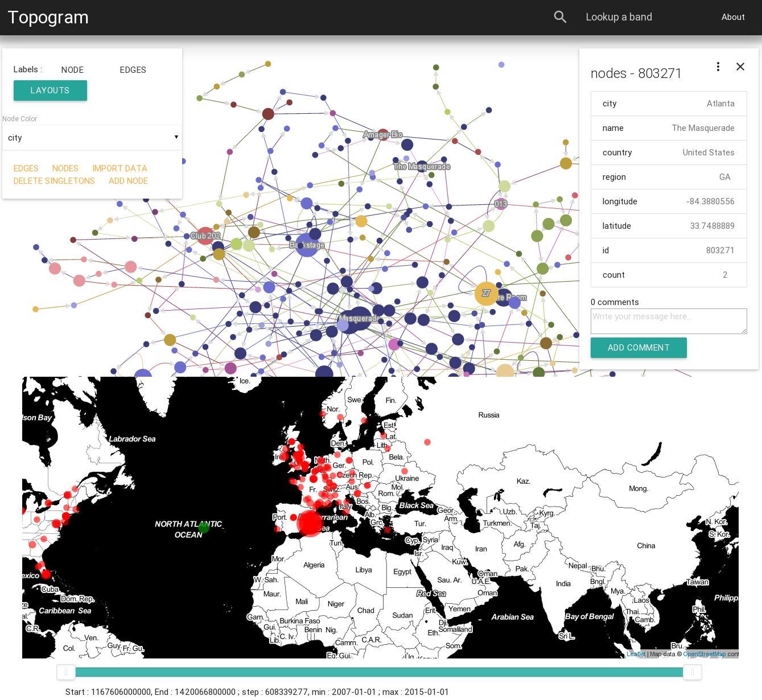Click the left time range slider handle
This screenshot has height=700, width=762.
(66, 672)
